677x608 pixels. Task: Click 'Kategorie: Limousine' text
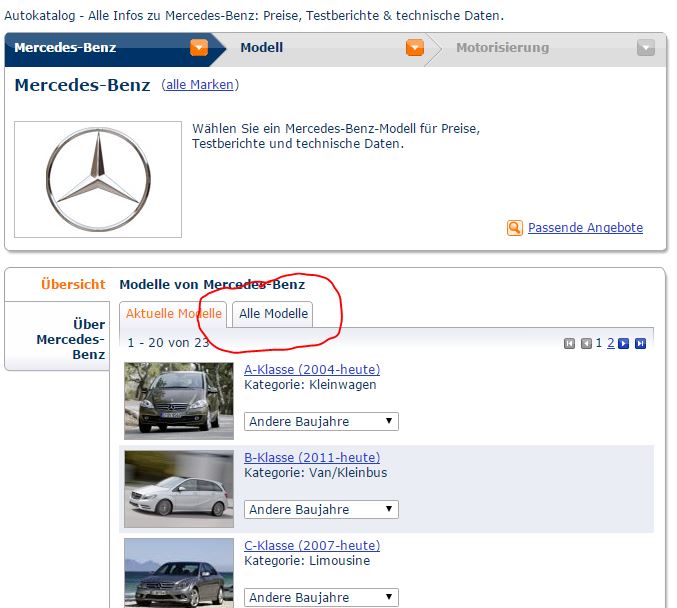(307, 561)
